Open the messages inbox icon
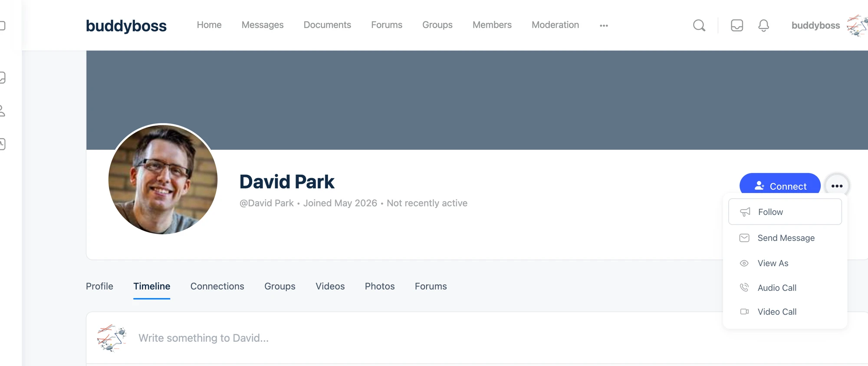Image resolution: width=868 pixels, height=366 pixels. 737,25
